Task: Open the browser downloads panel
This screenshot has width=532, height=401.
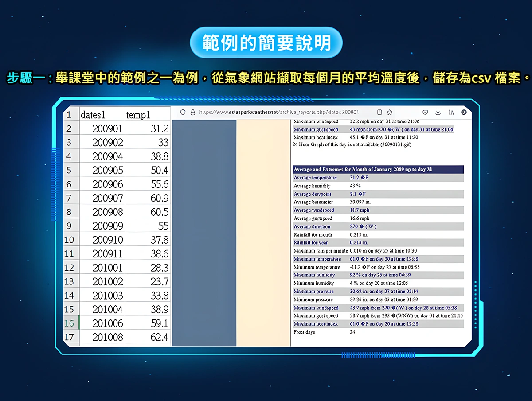Action: click(x=438, y=113)
